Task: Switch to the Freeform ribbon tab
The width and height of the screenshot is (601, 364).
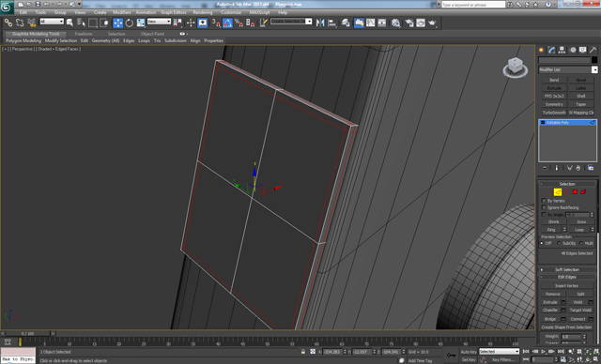Action: point(84,34)
